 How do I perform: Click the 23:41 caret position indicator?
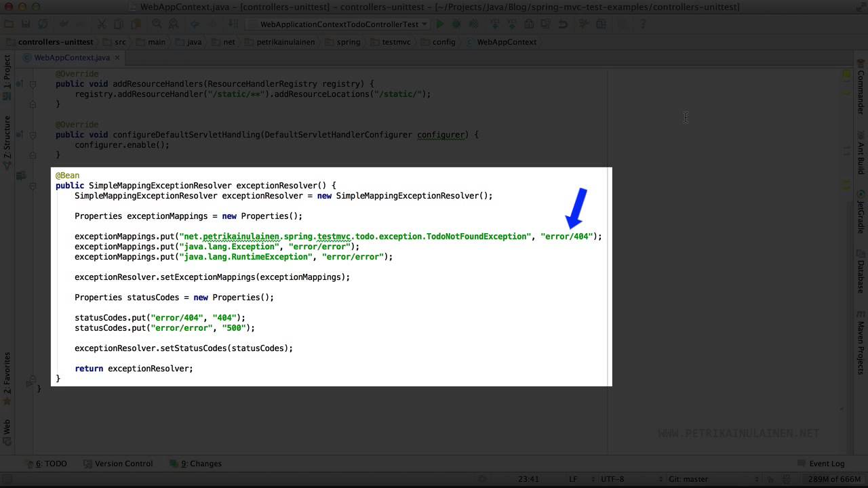pyautogui.click(x=528, y=479)
